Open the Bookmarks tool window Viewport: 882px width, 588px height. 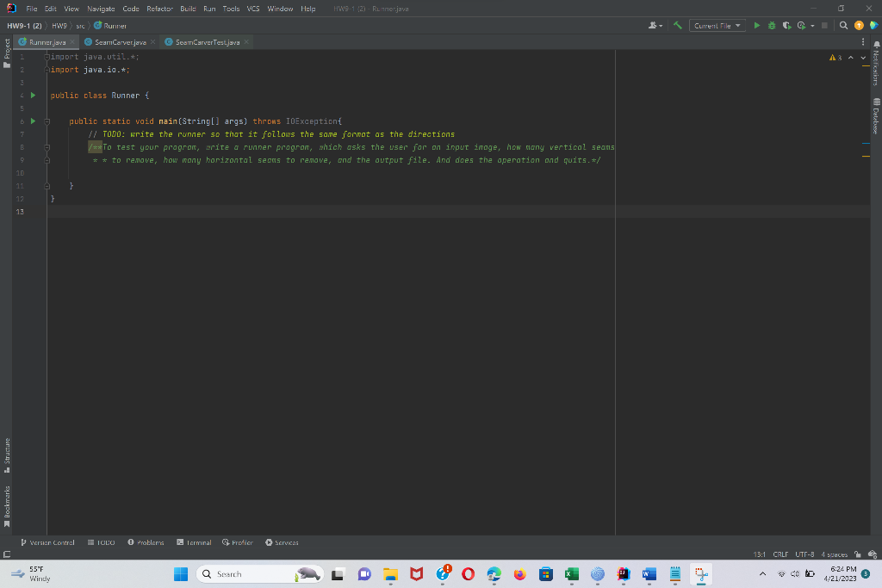tap(7, 506)
